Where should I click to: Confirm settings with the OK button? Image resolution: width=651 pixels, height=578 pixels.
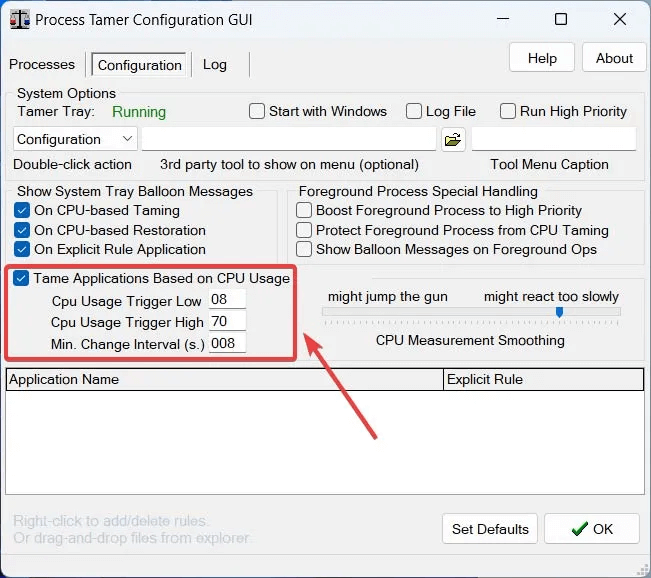[x=592, y=529]
